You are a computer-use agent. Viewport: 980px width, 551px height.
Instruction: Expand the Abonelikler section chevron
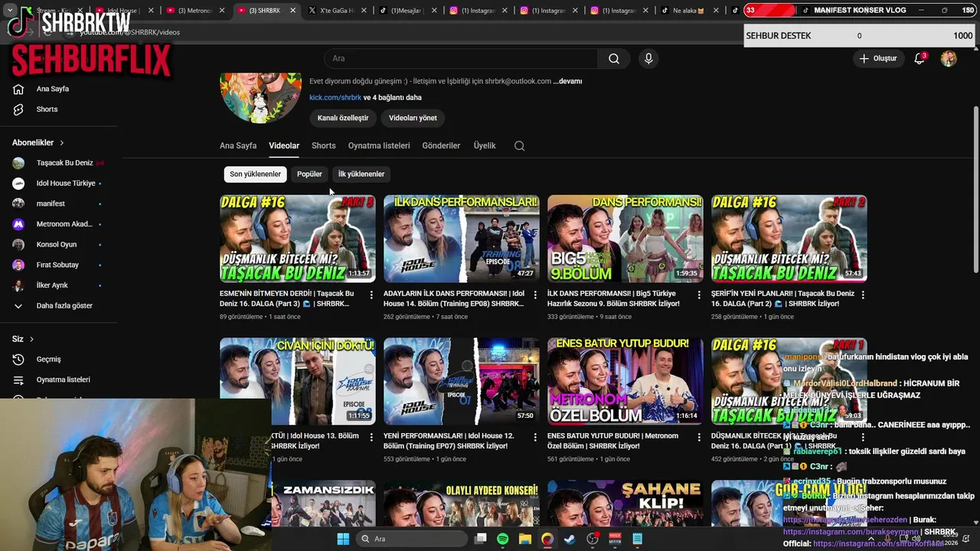(62, 143)
